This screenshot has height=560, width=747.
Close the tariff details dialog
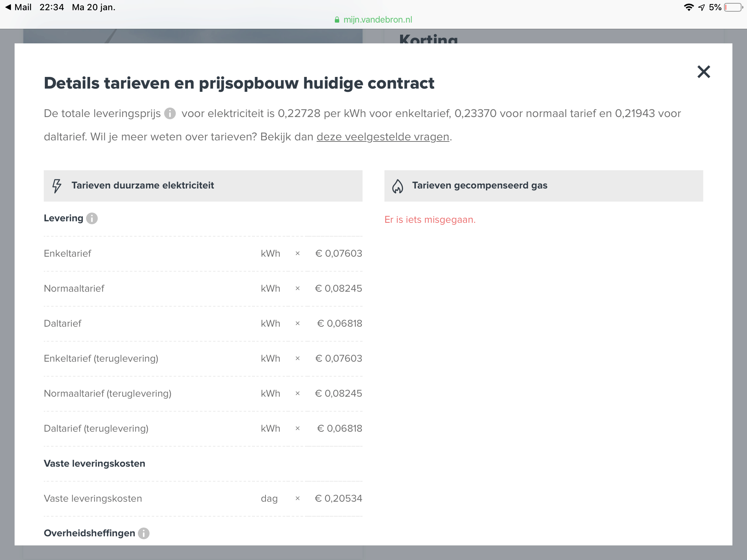click(703, 72)
